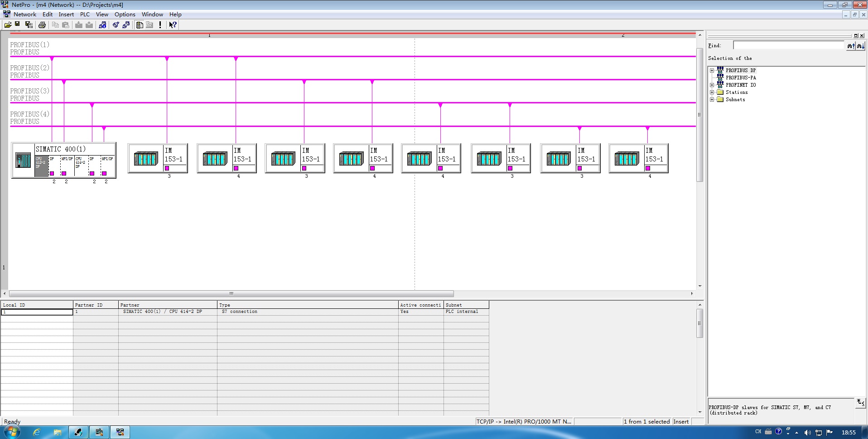
Task: Click the PLC internal subnet cell
Action: [466, 312]
